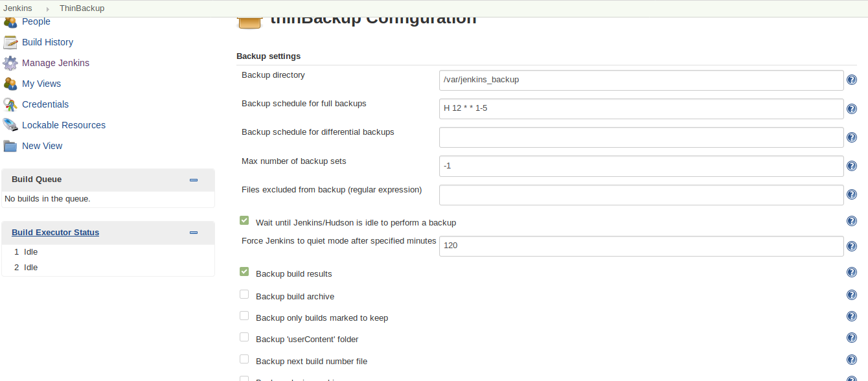Click the Backup settings section heading
Viewport: 868px width, 381px height.
(269, 56)
